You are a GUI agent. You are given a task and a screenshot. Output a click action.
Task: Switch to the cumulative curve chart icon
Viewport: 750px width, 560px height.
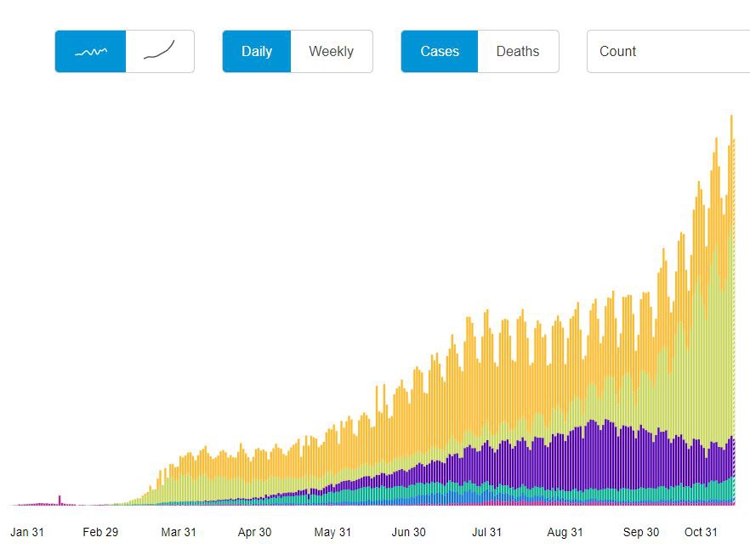point(160,52)
